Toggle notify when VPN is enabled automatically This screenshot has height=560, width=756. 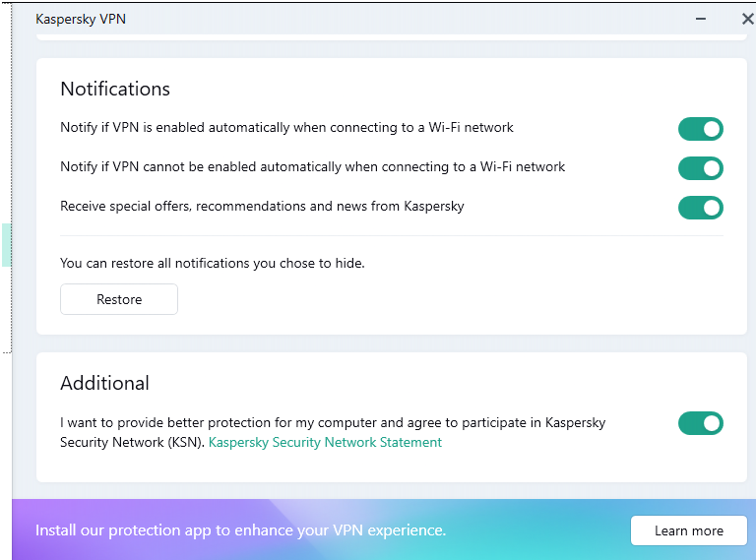(700, 129)
